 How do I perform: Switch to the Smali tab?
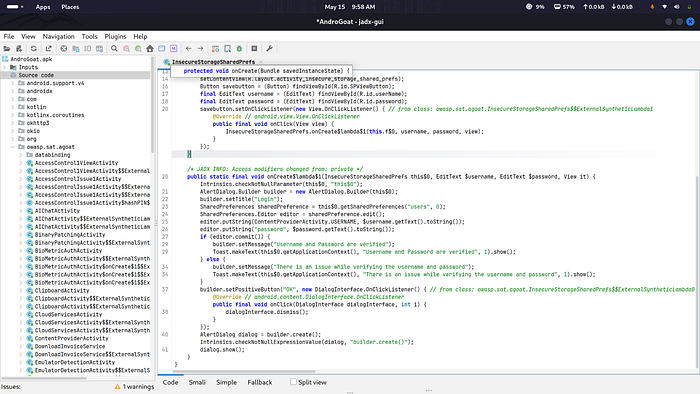coord(197,382)
